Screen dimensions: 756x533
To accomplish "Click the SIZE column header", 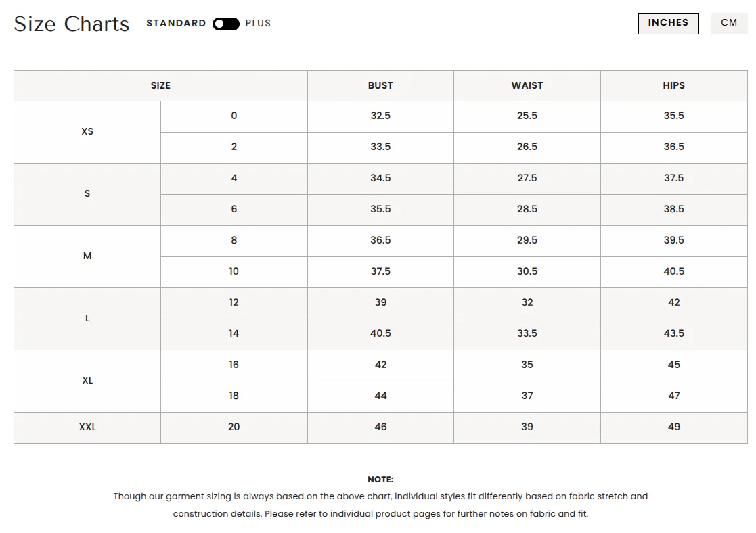I will coord(160,86).
